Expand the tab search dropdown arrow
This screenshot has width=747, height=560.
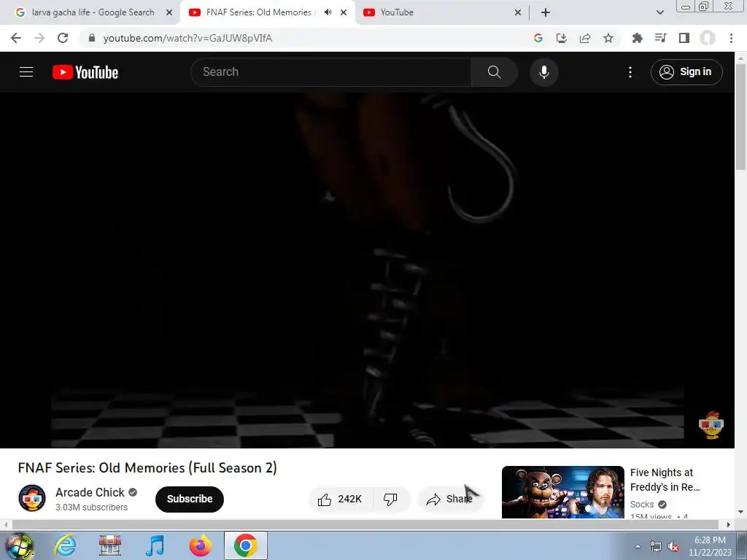(659, 12)
